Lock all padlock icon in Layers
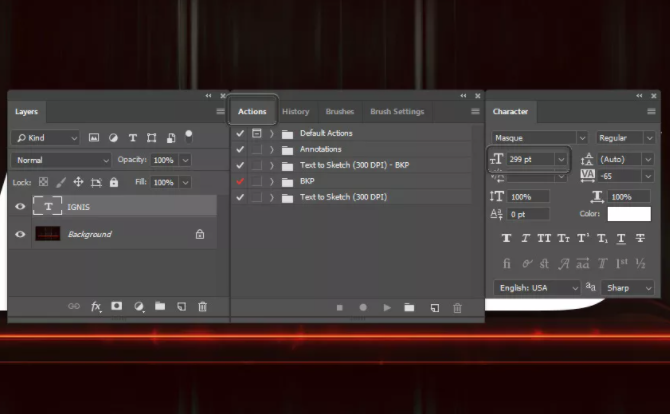670x414 pixels. tap(114, 182)
